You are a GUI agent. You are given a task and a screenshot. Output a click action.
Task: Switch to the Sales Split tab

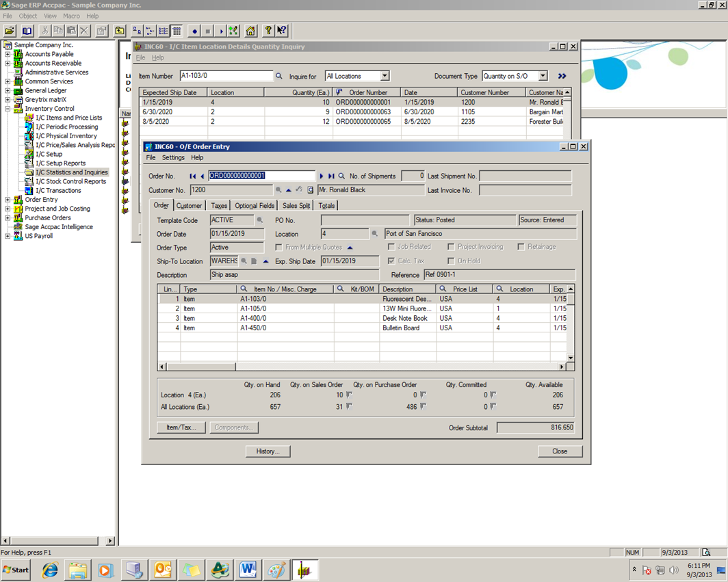pos(296,206)
